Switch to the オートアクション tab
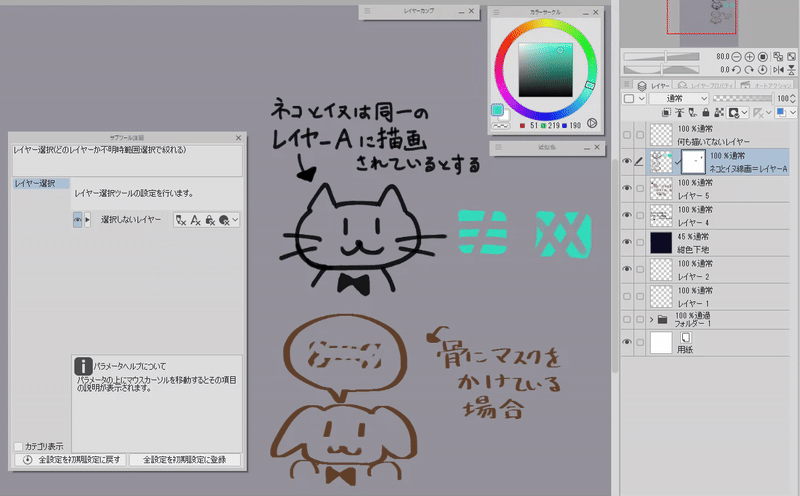800x496 pixels. tap(766, 85)
